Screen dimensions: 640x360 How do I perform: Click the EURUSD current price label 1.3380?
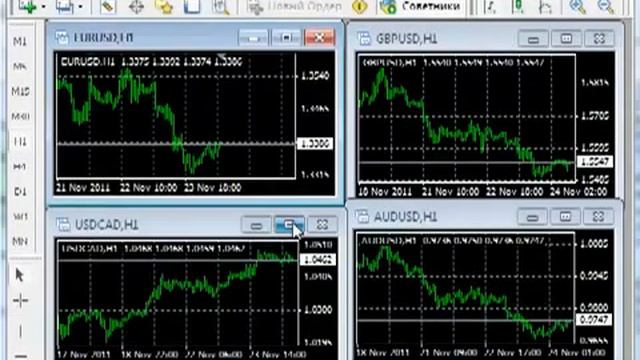315,144
